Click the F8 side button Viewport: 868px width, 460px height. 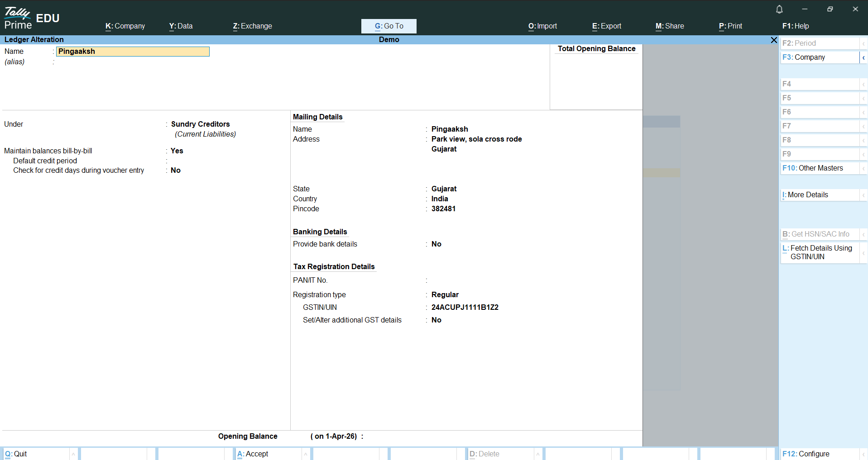coord(820,140)
